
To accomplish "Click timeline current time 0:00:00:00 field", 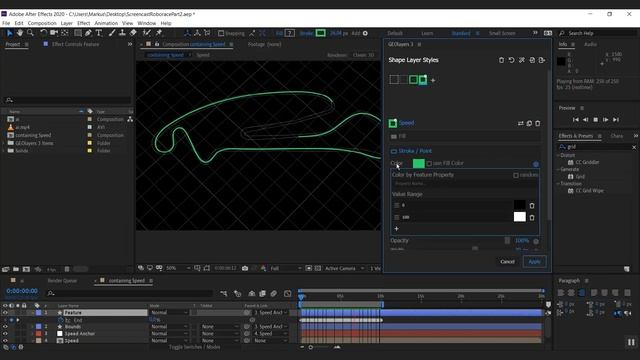I will [22, 291].
